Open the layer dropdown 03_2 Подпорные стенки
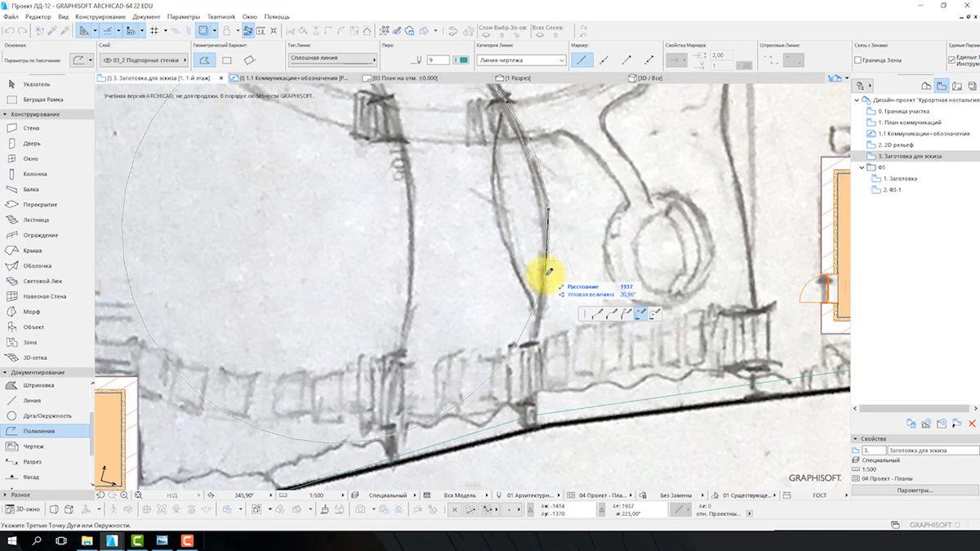980x551 pixels. tap(144, 60)
